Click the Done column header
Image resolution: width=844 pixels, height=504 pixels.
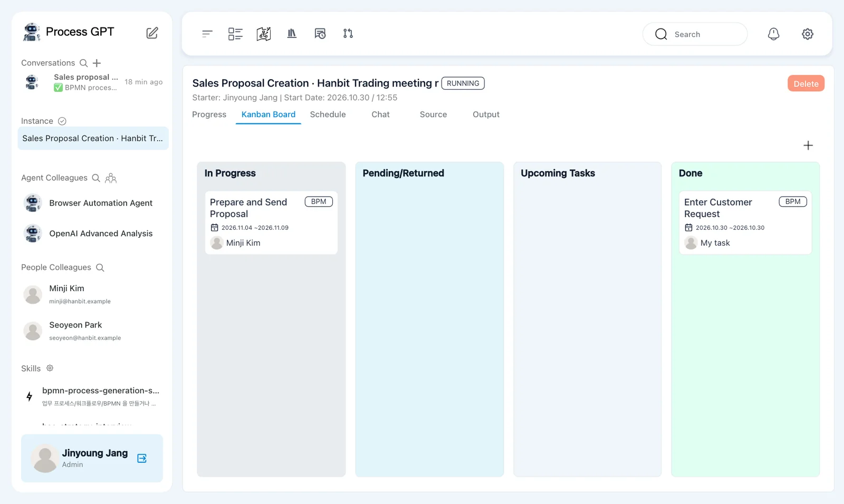click(690, 173)
